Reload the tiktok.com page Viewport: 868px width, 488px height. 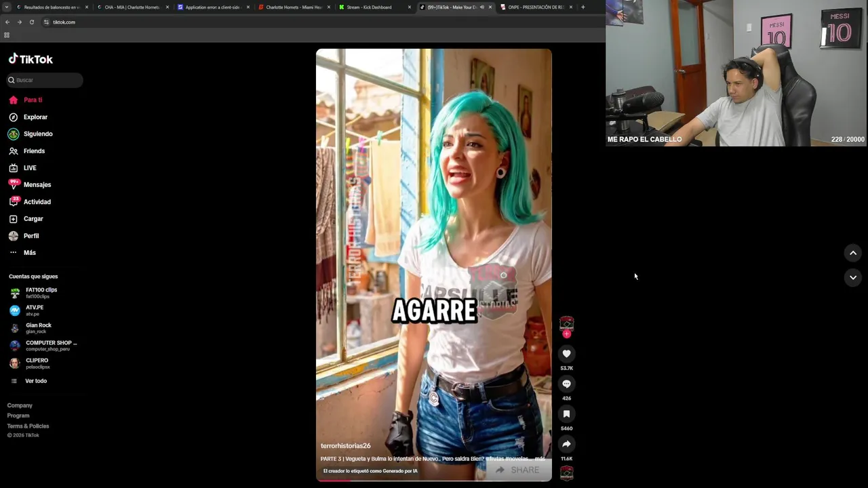[x=31, y=22]
